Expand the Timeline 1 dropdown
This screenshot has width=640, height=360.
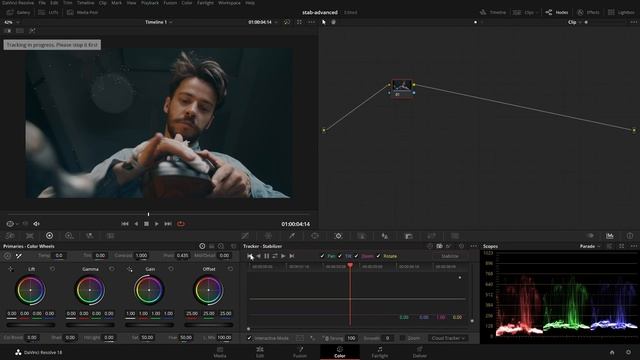pyautogui.click(x=158, y=22)
